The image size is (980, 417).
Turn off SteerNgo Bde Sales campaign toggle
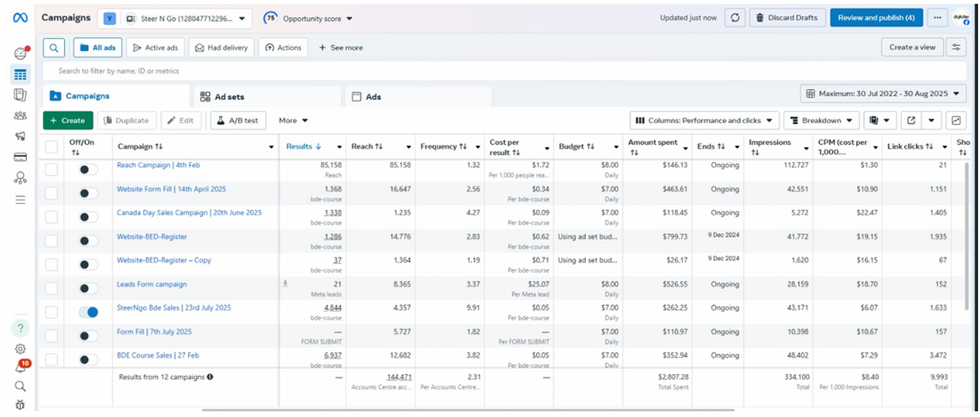(x=88, y=312)
